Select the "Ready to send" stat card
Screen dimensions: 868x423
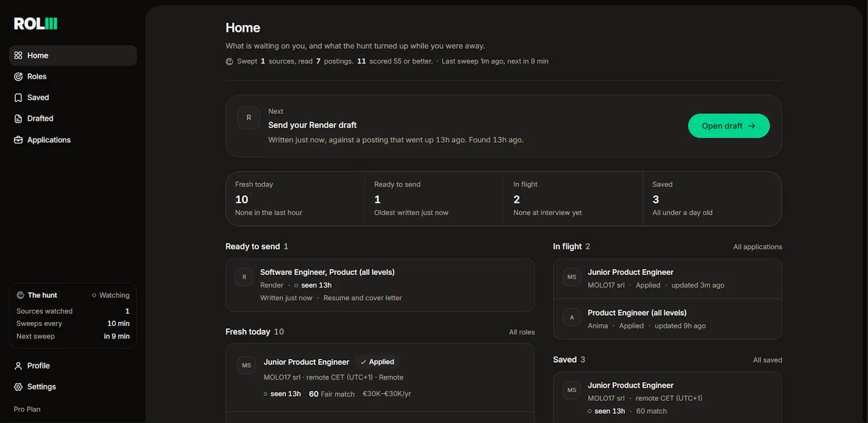coord(435,198)
